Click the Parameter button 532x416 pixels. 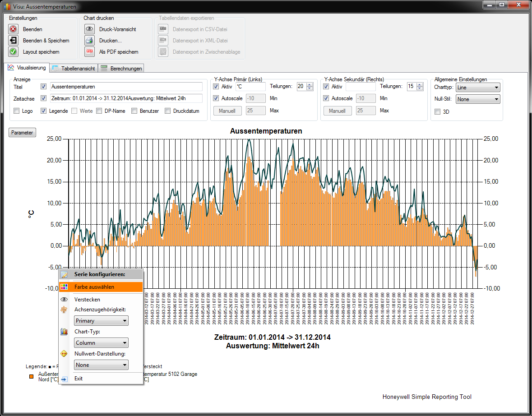pyautogui.click(x=22, y=133)
